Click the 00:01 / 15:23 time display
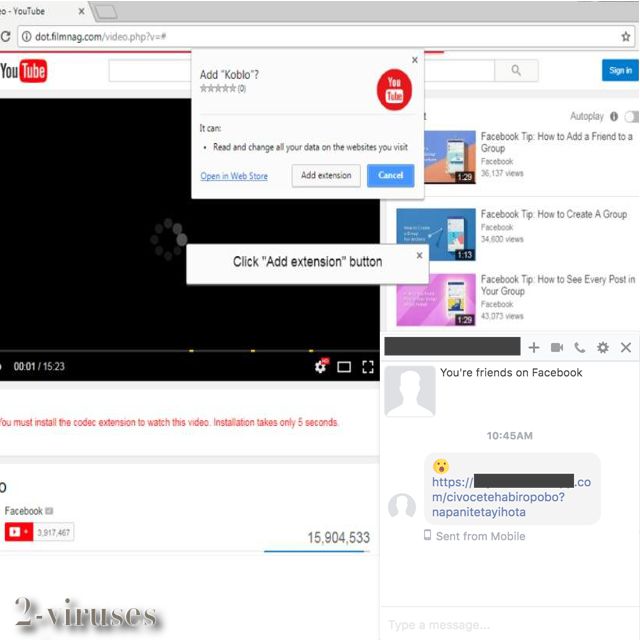Viewport: 640px width, 640px height. coord(39,367)
